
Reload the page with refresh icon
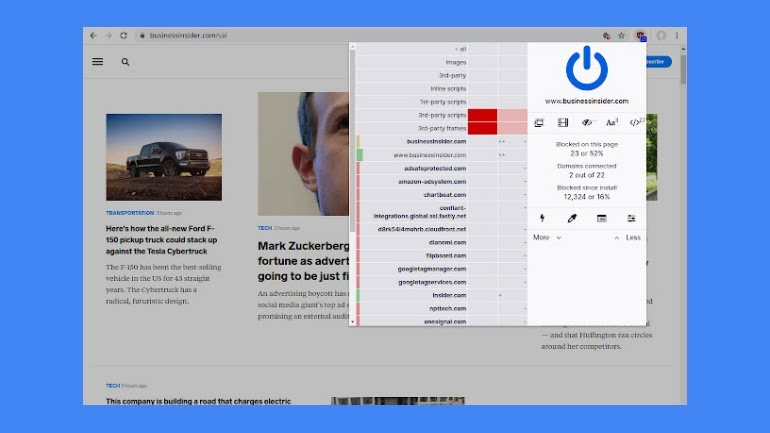click(x=123, y=35)
